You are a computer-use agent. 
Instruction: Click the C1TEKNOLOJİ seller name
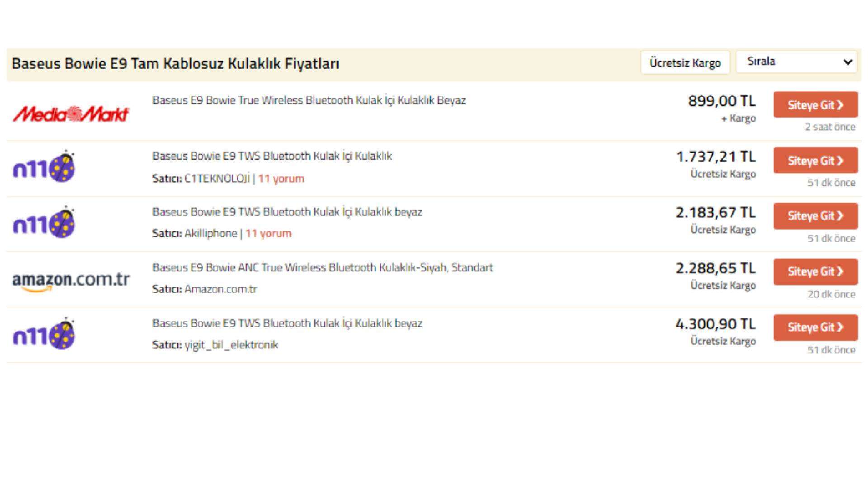coord(217,178)
